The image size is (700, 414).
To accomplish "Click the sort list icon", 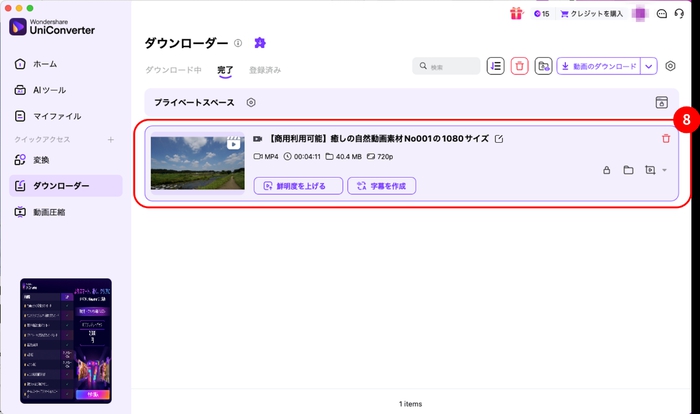I will pos(496,66).
